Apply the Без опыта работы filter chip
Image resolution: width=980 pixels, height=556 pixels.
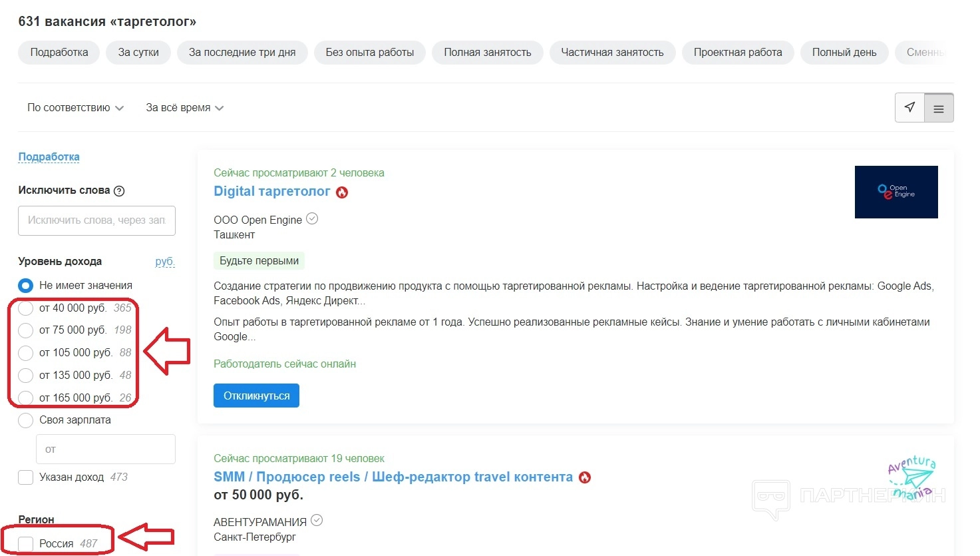(x=369, y=53)
